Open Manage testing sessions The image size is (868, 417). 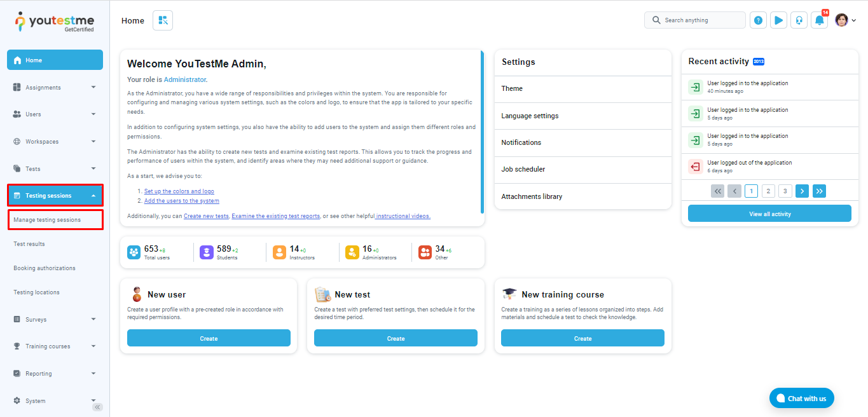[55, 220]
